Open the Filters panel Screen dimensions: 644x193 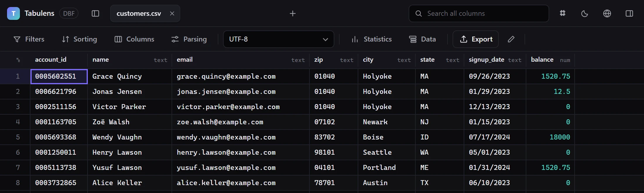pos(29,39)
